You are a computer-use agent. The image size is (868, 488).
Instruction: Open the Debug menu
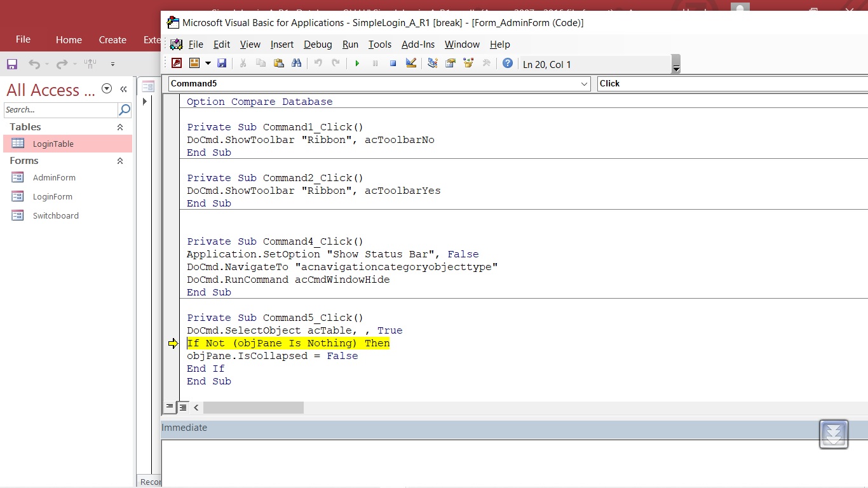pos(318,44)
